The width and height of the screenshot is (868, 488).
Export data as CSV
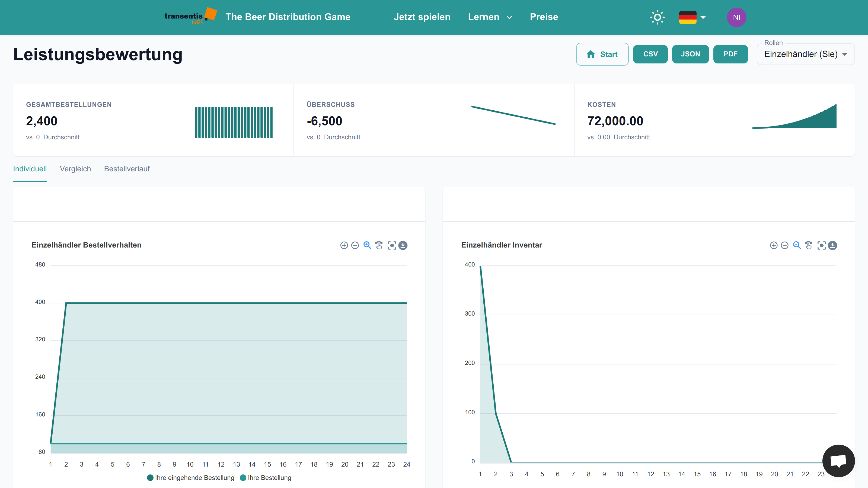click(650, 54)
